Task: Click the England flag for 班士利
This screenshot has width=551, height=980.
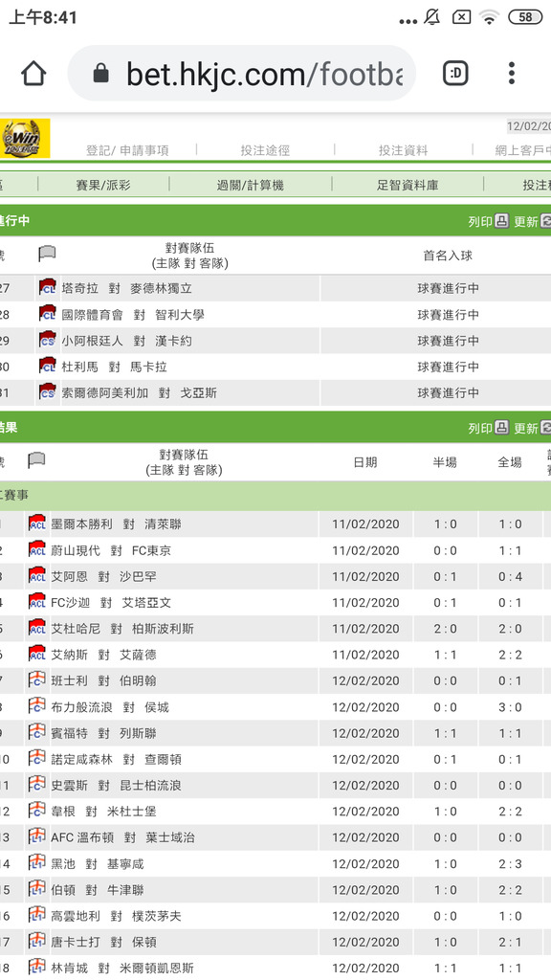Action: tap(37, 679)
